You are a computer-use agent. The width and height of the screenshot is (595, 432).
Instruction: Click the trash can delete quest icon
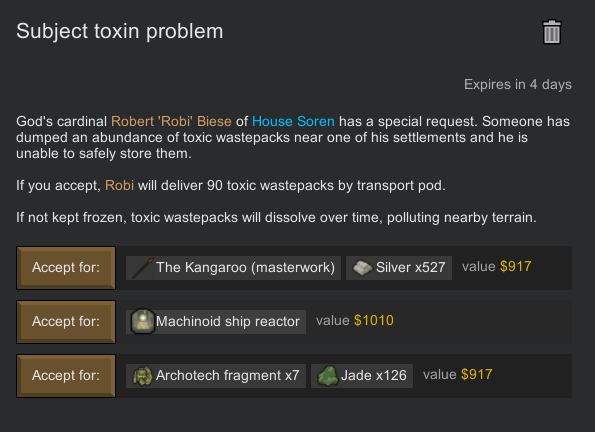coord(551,32)
